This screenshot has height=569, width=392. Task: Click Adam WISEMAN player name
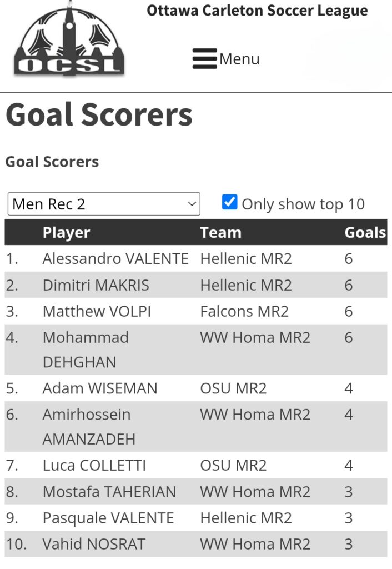100,388
